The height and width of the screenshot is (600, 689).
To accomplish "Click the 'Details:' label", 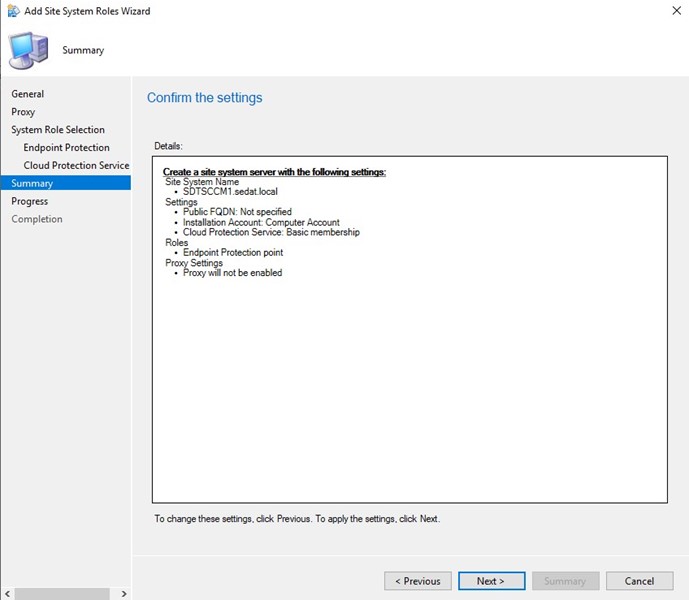I will [x=168, y=146].
